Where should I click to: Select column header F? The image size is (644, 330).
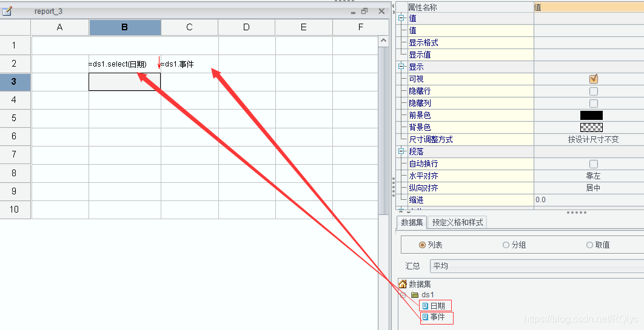click(x=360, y=27)
